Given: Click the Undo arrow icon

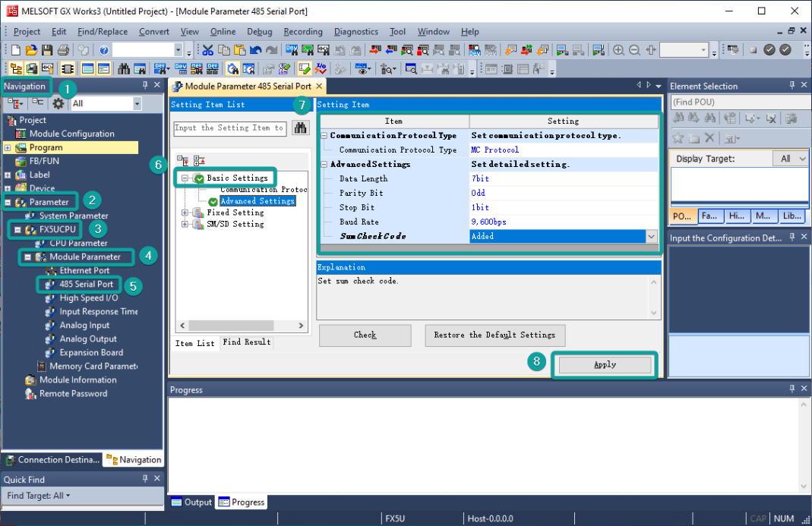Looking at the screenshot, I should (256, 50).
